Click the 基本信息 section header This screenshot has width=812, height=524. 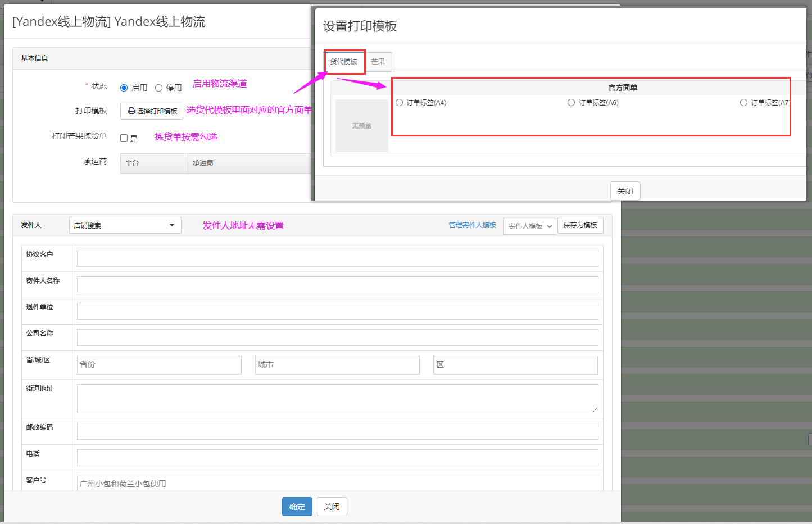34,58
